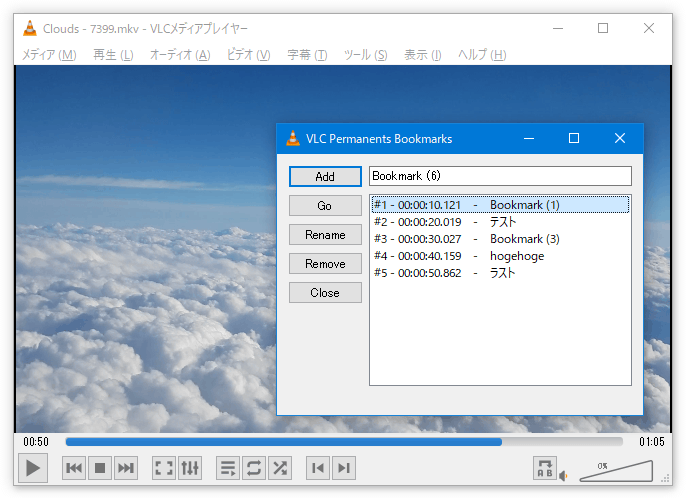This screenshot has width=686, height=498.
Task: Minimize the main VLC window
Action: 558,28
